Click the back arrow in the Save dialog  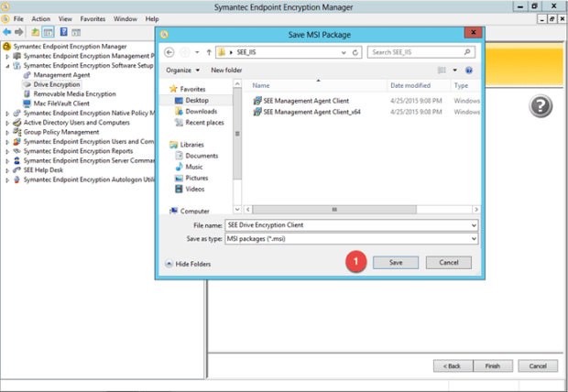169,52
